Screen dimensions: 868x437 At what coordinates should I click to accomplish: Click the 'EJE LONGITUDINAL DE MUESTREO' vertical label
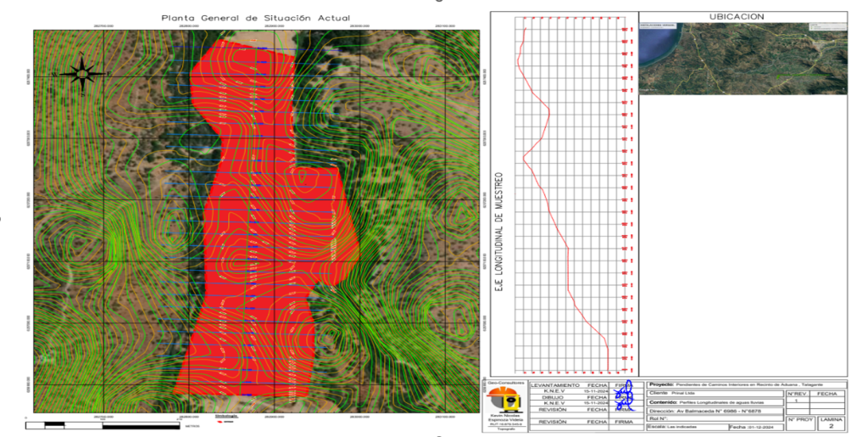pyautogui.click(x=499, y=233)
